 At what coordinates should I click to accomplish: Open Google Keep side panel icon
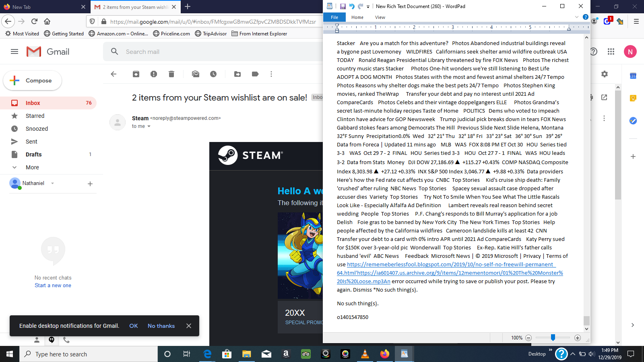tap(633, 98)
